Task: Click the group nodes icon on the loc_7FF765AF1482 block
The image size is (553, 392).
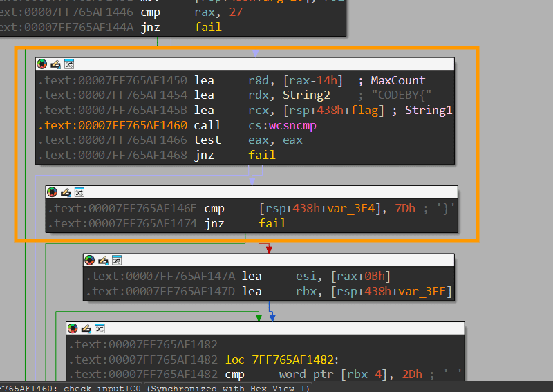Action: point(100,328)
